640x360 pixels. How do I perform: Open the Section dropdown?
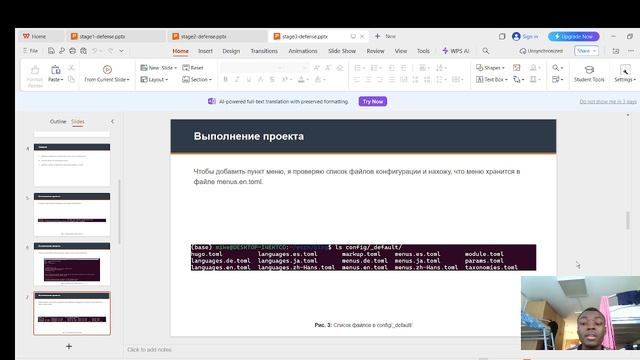197,80
